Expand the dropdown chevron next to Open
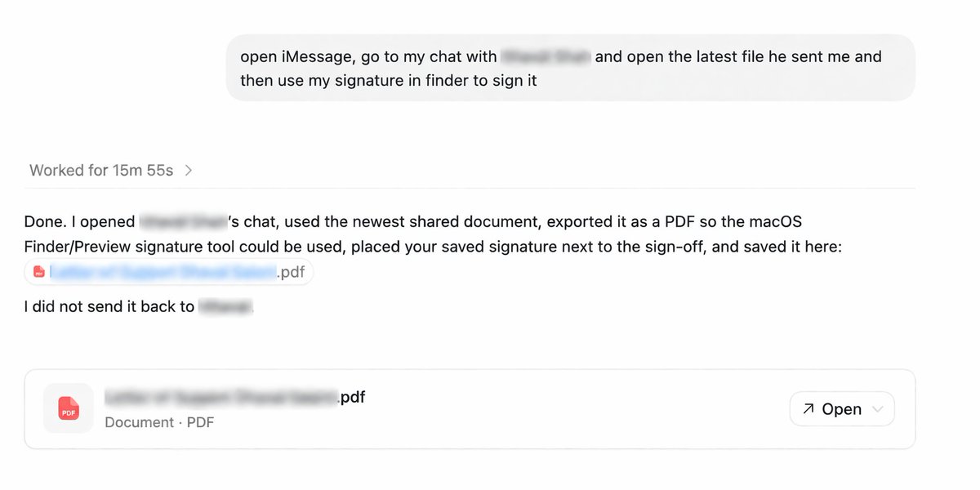The width and height of the screenshot is (980, 490). coord(878,409)
